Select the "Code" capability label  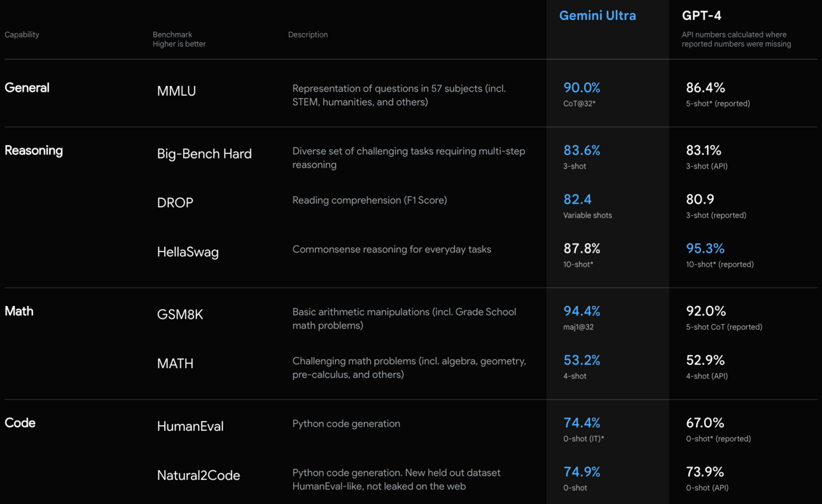20,423
